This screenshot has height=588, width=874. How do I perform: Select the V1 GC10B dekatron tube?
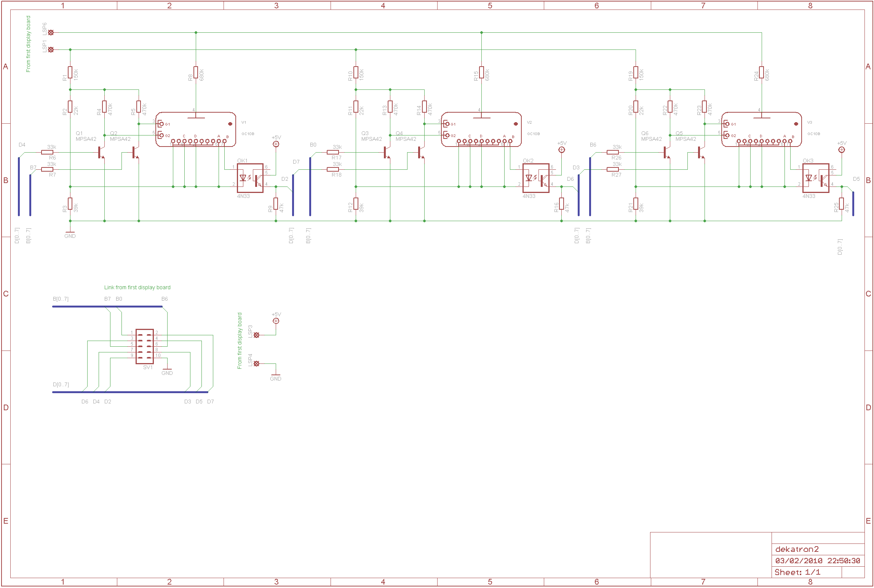tap(196, 129)
